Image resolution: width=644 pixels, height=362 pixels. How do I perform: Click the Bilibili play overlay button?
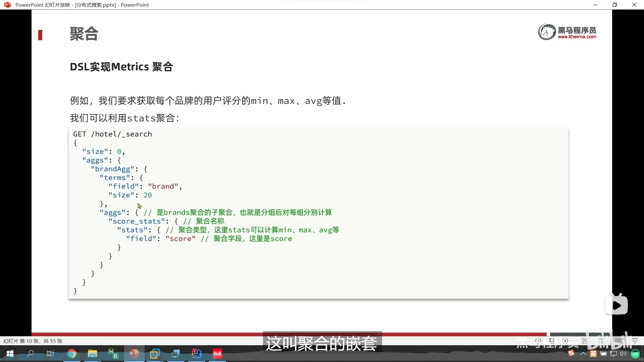(616, 305)
